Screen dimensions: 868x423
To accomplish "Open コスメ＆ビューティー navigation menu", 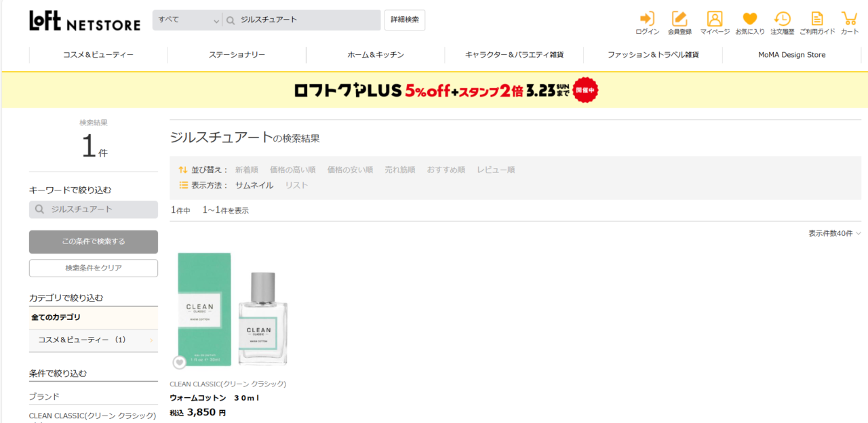I will 98,55.
